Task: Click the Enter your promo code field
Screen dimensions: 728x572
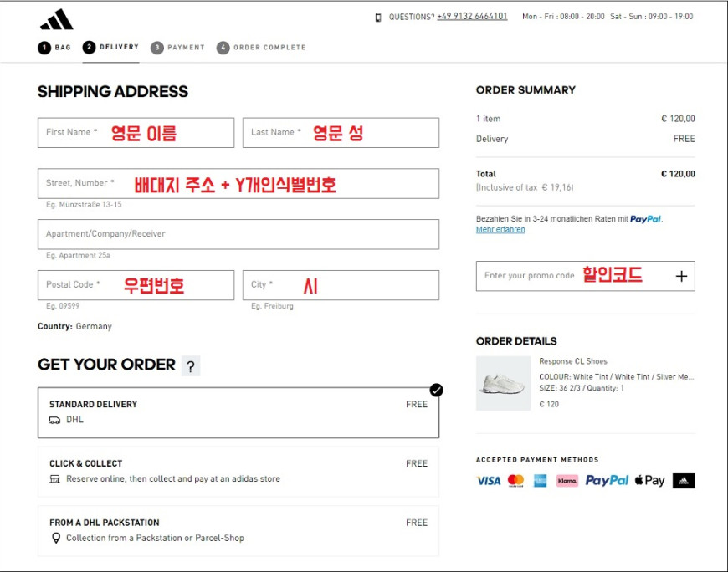Action: click(x=575, y=276)
